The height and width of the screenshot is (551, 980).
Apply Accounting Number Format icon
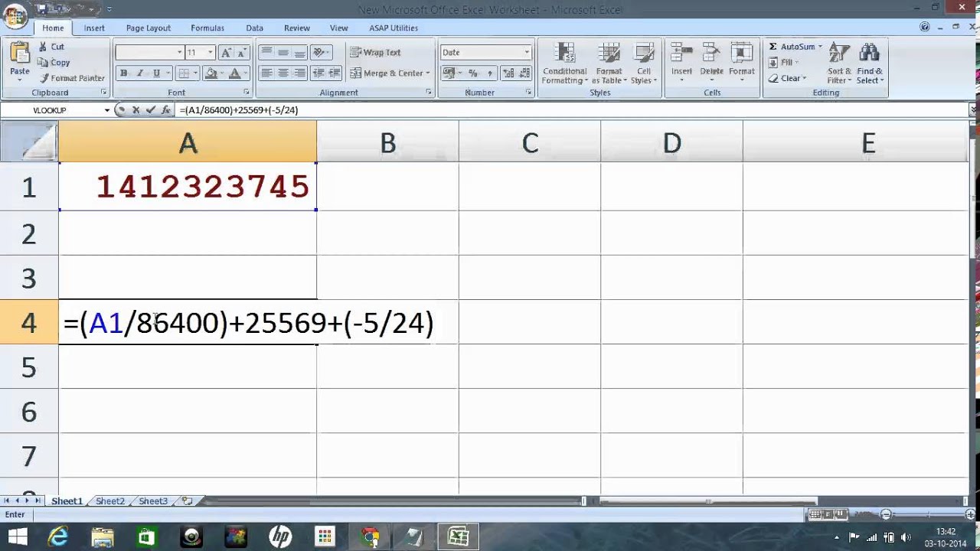coord(449,73)
